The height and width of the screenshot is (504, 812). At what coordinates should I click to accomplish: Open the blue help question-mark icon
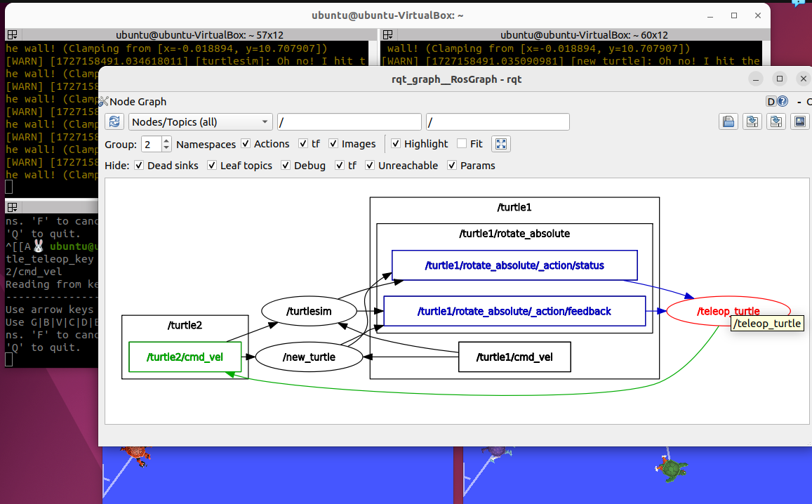[783, 102]
